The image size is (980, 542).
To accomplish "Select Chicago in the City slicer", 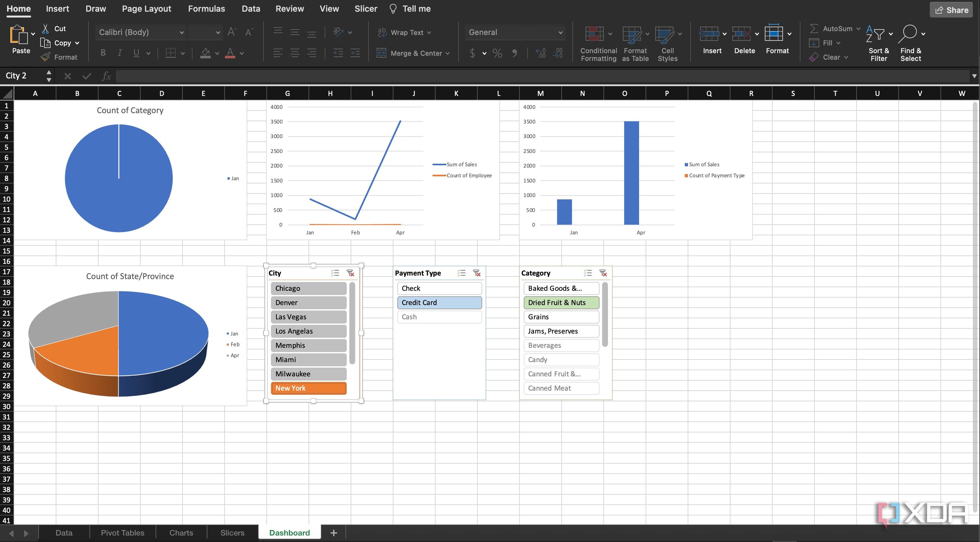I will pyautogui.click(x=308, y=288).
